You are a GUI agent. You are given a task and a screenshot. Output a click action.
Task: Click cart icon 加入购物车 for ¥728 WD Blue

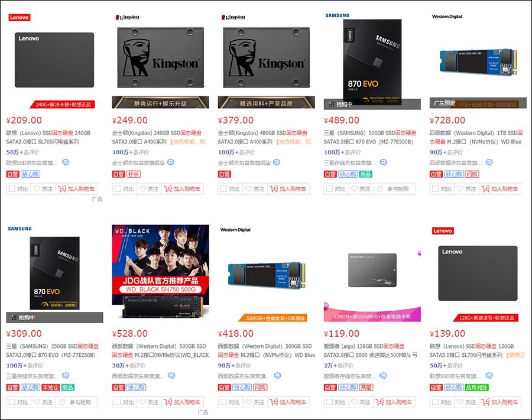[x=485, y=189]
